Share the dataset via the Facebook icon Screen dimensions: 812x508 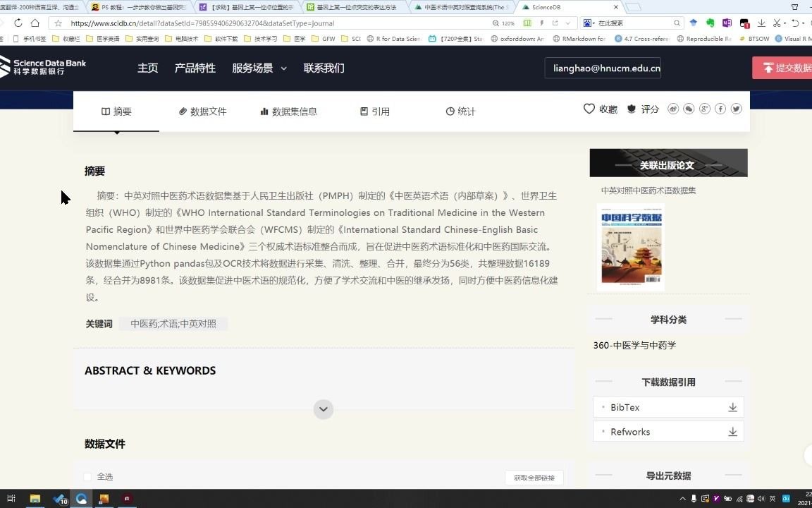720,109
